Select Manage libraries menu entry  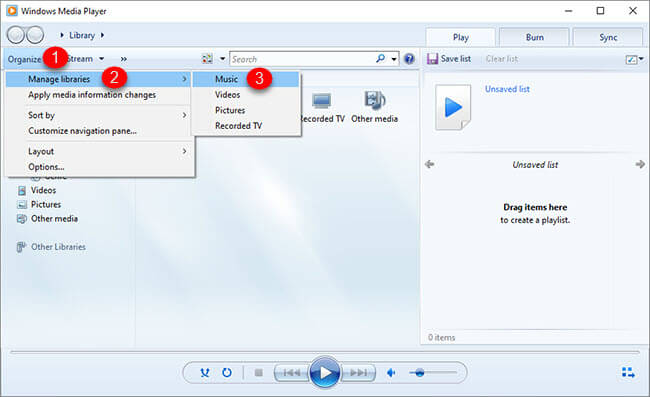(99, 79)
